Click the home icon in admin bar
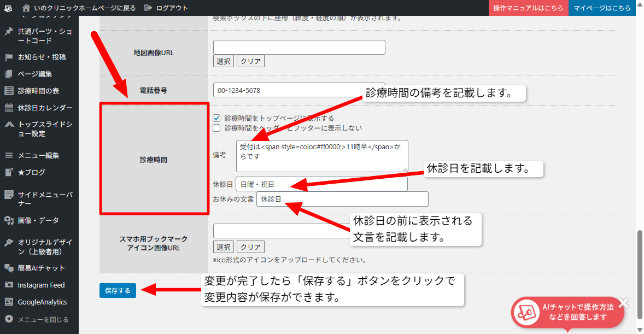Viewport: 644px width, 334px height. click(26, 8)
